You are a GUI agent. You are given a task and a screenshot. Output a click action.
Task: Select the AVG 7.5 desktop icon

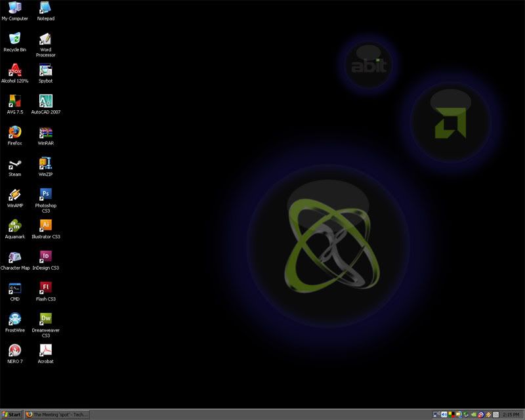[14, 104]
